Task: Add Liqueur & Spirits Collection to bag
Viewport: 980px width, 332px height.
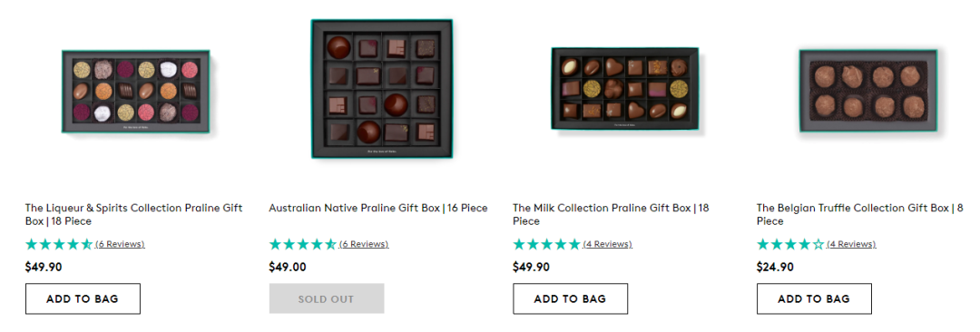Action: point(83,298)
